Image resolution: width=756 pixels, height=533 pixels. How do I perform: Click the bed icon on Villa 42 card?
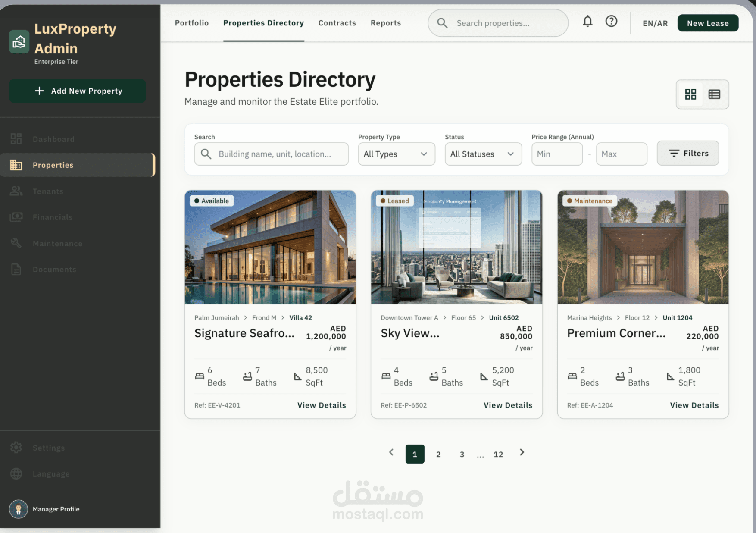200,376
